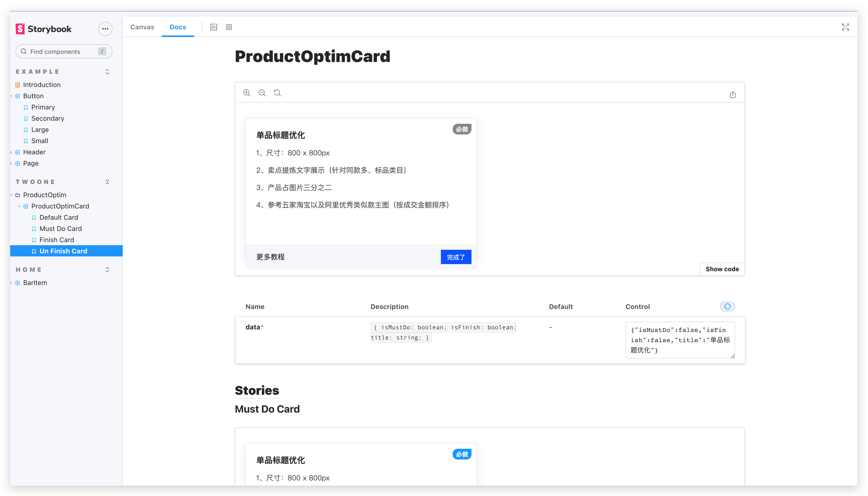This screenshot has height=496, width=868.
Task: Open canvas in new tab share icon
Action: [x=733, y=94]
